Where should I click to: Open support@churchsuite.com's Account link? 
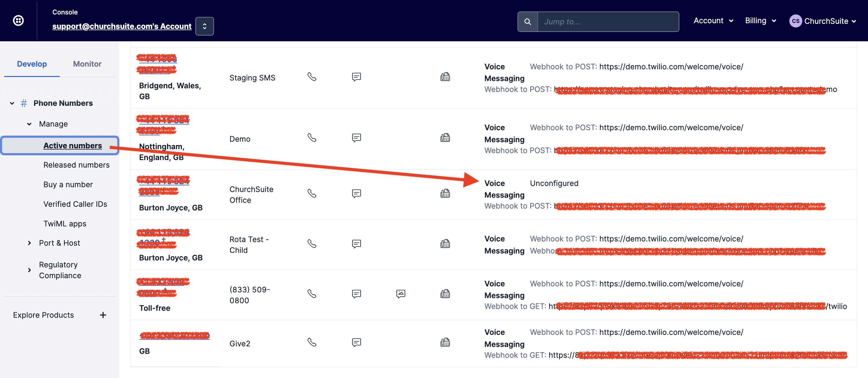click(122, 26)
